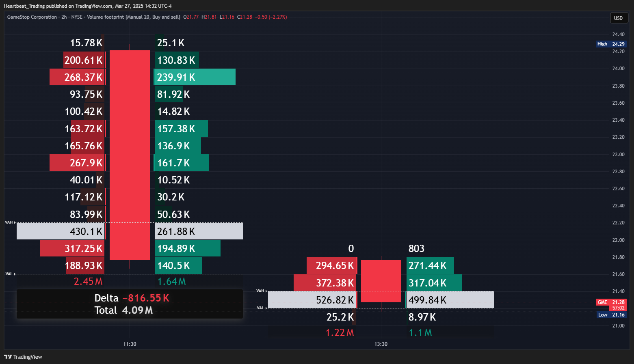This screenshot has width=634, height=364.
Task: Click the 14.82 K buy cell
Action: [173, 111]
